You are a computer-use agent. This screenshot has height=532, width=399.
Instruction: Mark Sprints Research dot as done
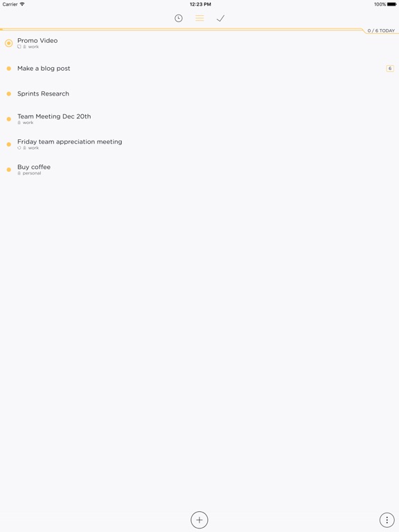(x=9, y=94)
